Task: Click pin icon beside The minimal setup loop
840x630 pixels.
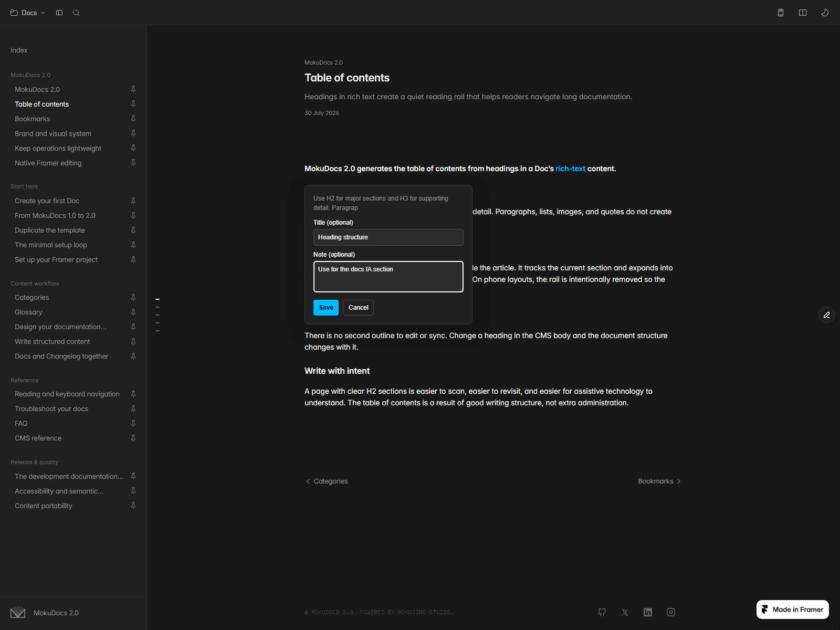Action: (133, 245)
